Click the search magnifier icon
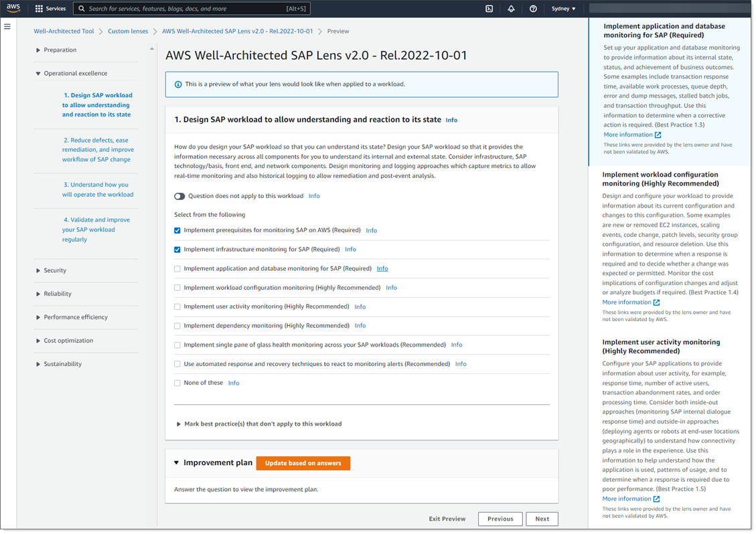 point(82,9)
